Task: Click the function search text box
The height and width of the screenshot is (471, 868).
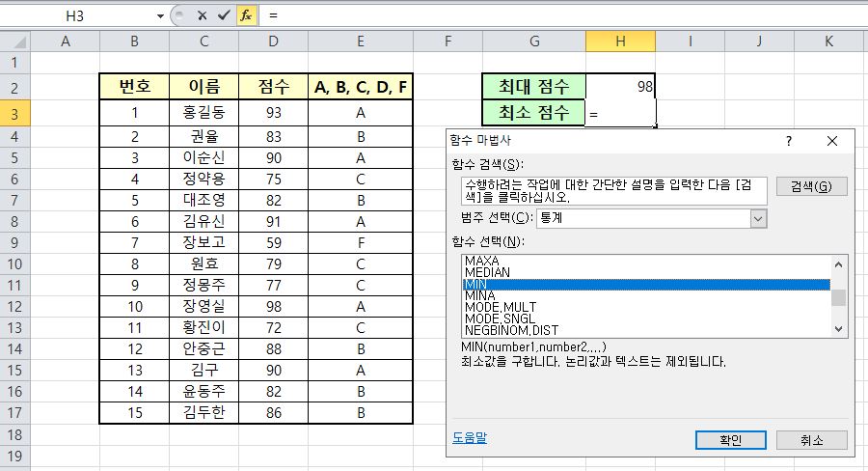Action: tap(614, 190)
